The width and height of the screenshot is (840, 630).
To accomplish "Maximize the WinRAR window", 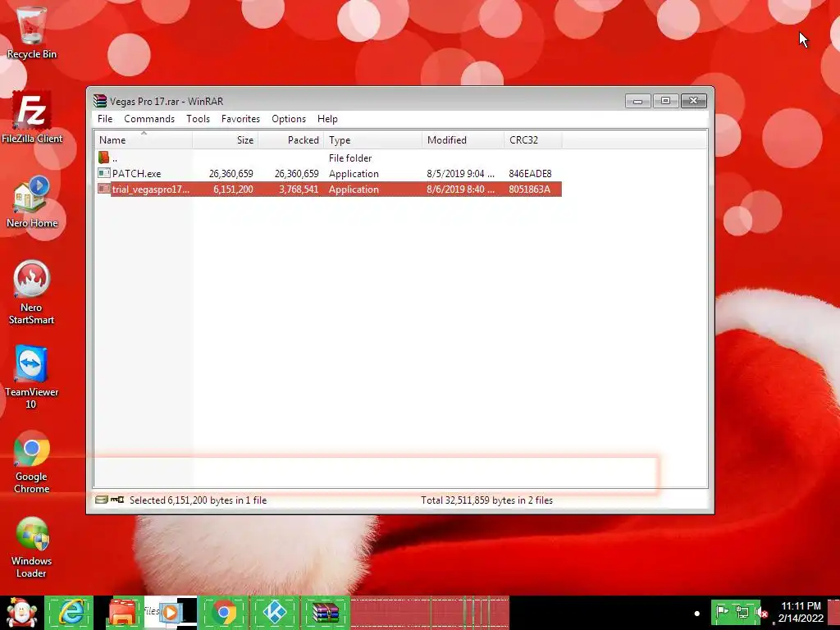I will (x=665, y=101).
